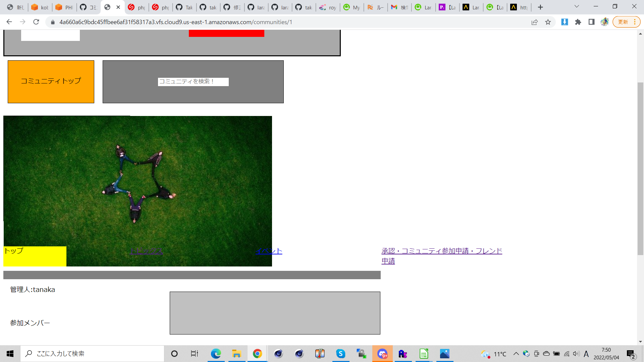Open the イベント link
The image size is (644, 362).
coord(269,251)
